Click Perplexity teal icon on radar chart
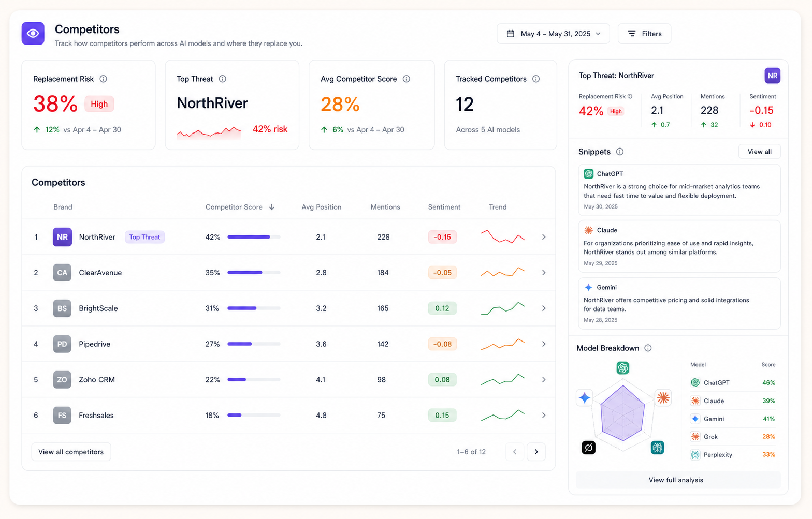This screenshot has width=812, height=519. coord(658,448)
